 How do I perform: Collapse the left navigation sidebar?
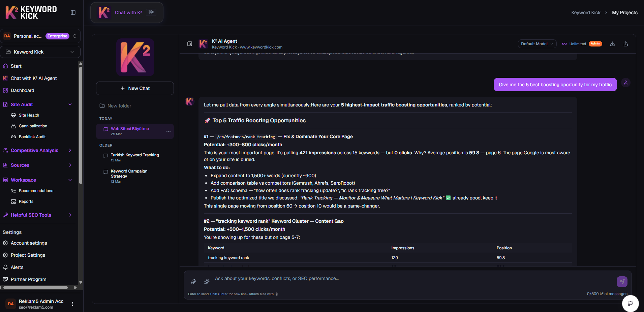pos(73,12)
